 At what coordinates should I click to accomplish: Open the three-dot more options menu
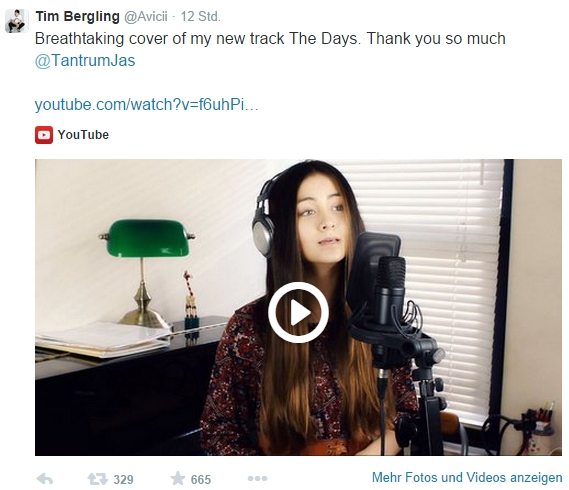point(257,479)
